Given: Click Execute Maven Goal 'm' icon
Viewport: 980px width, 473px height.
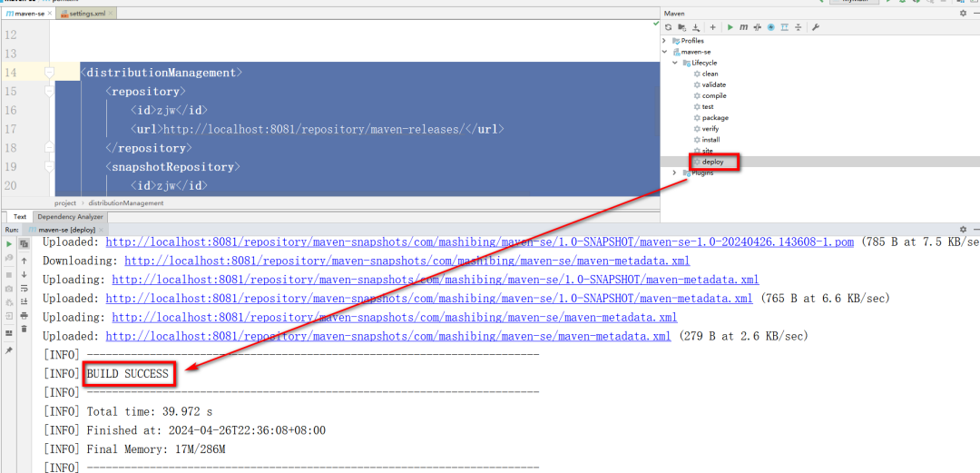Looking at the screenshot, I should point(744,27).
